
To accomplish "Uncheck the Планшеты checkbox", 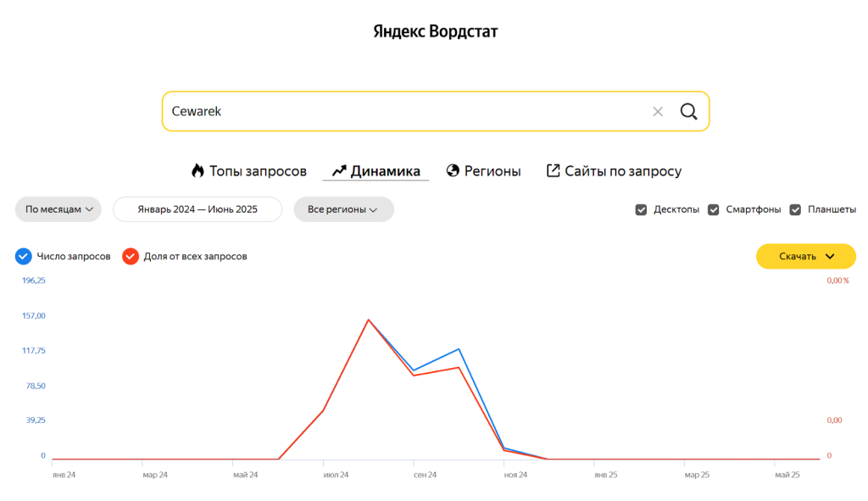I will pyautogui.click(x=796, y=209).
